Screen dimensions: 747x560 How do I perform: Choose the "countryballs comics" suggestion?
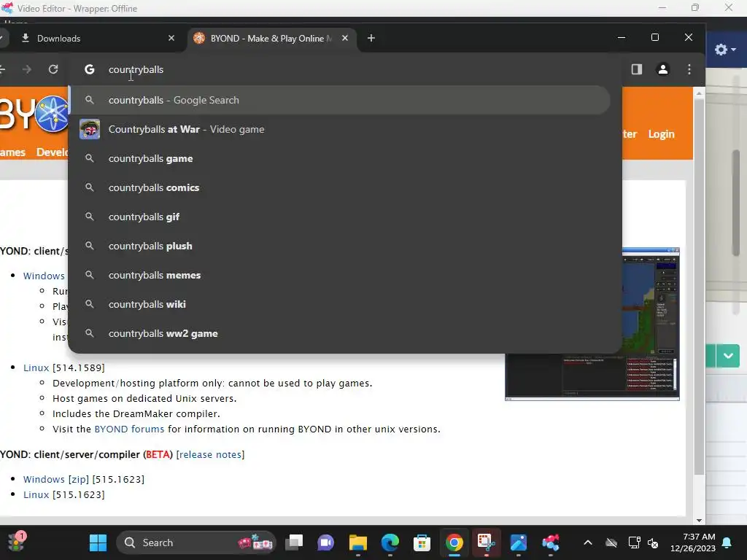pyautogui.click(x=340, y=187)
